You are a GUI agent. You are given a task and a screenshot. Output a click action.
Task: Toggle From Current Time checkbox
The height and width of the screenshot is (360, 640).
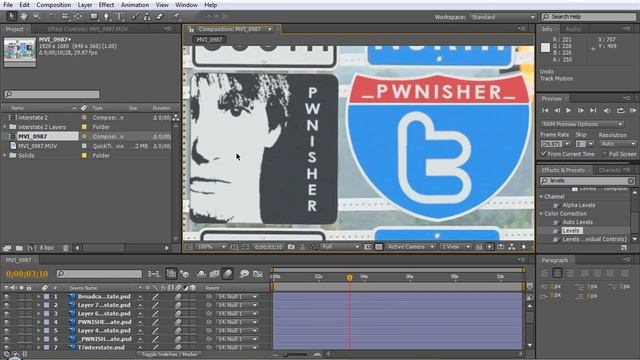coord(544,154)
